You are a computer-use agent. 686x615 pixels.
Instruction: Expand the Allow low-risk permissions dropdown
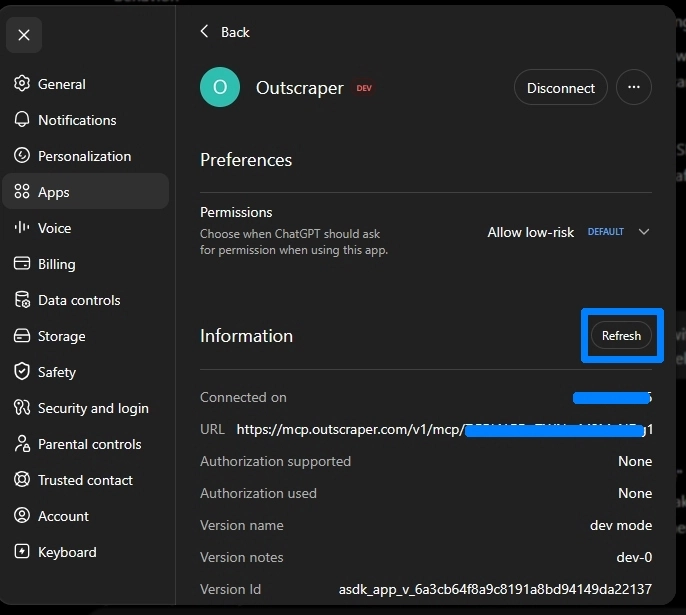click(x=568, y=232)
